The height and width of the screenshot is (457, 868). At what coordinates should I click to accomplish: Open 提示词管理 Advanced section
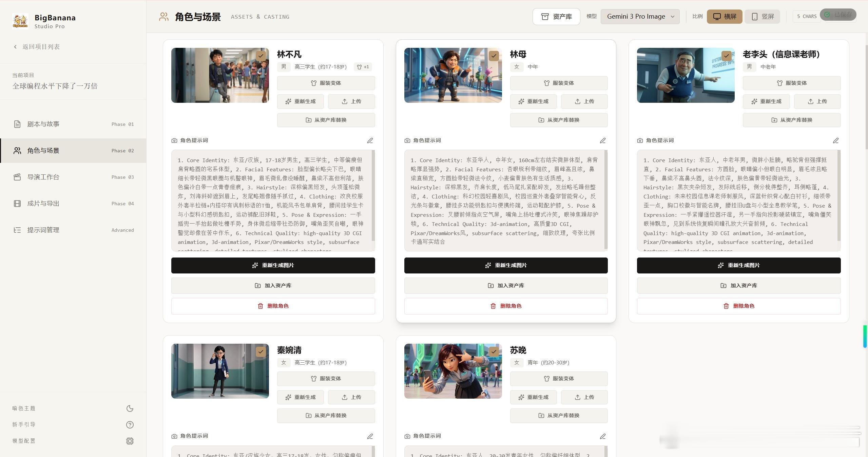tap(73, 230)
